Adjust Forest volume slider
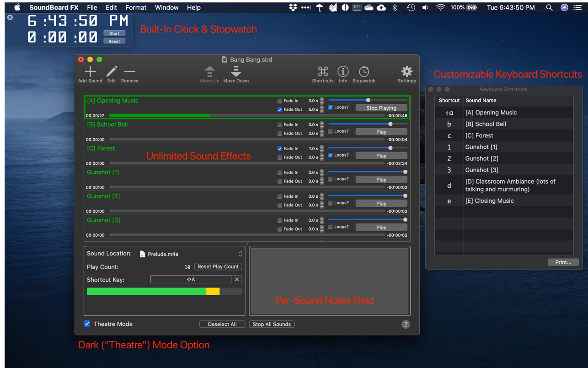588x368 pixels. click(368, 147)
